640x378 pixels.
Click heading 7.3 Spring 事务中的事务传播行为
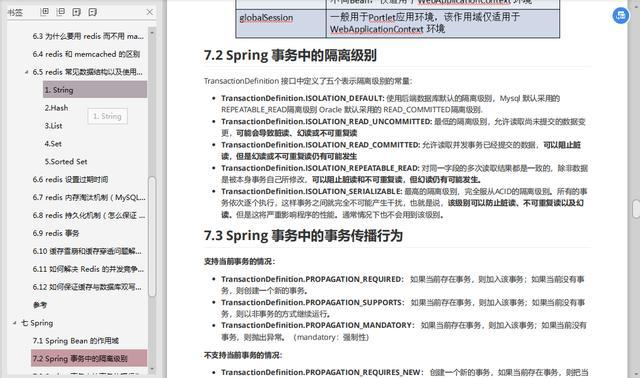[303, 236]
